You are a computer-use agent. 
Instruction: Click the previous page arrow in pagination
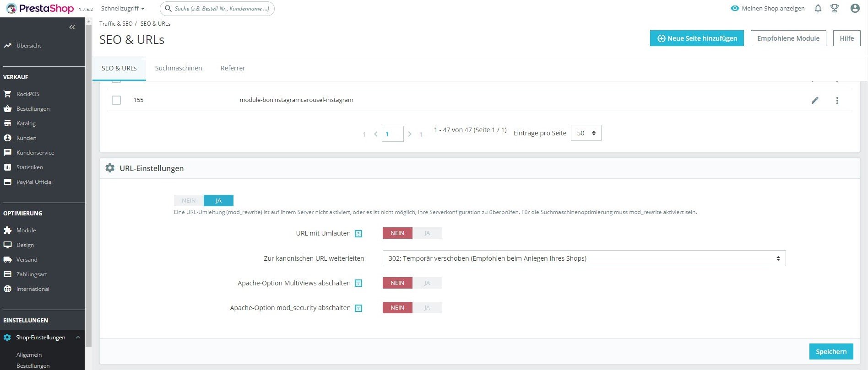pyautogui.click(x=375, y=134)
